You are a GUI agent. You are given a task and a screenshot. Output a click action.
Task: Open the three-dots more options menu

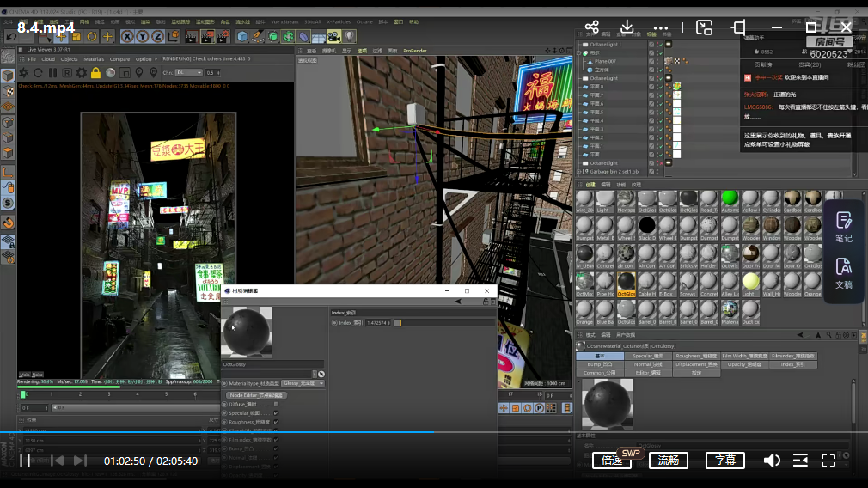tap(660, 27)
